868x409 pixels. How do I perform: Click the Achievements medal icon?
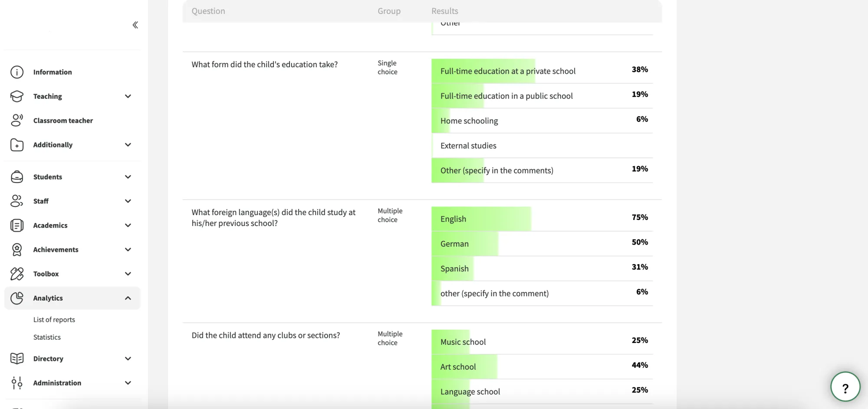(17, 250)
